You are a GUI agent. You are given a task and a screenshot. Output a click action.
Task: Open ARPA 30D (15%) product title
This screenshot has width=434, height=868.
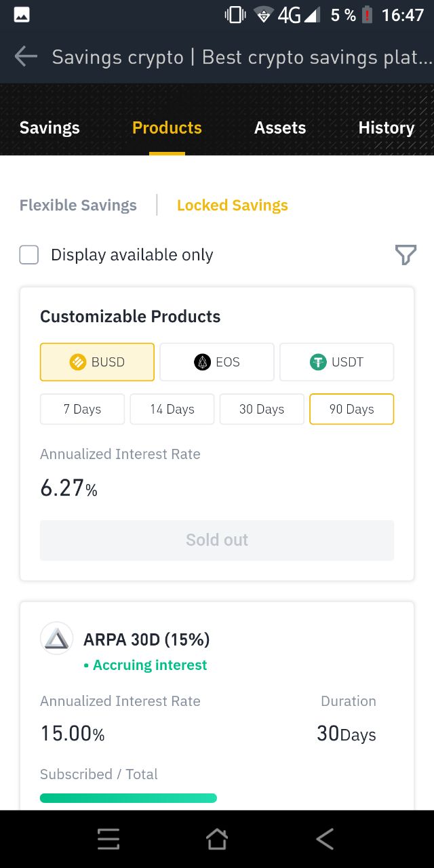(x=146, y=639)
